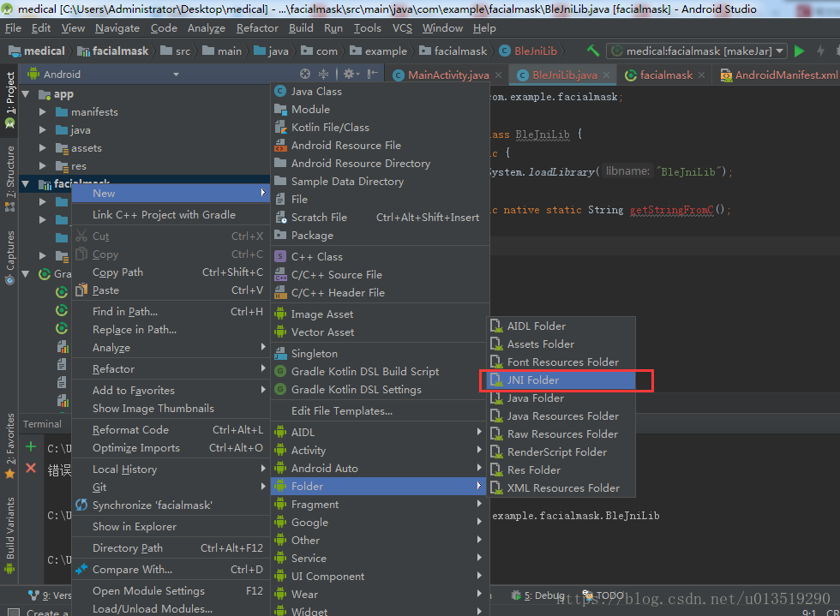Viewport: 840px width, 616px height.
Task: Select Assets Folder from the submenu
Action: tap(561, 344)
